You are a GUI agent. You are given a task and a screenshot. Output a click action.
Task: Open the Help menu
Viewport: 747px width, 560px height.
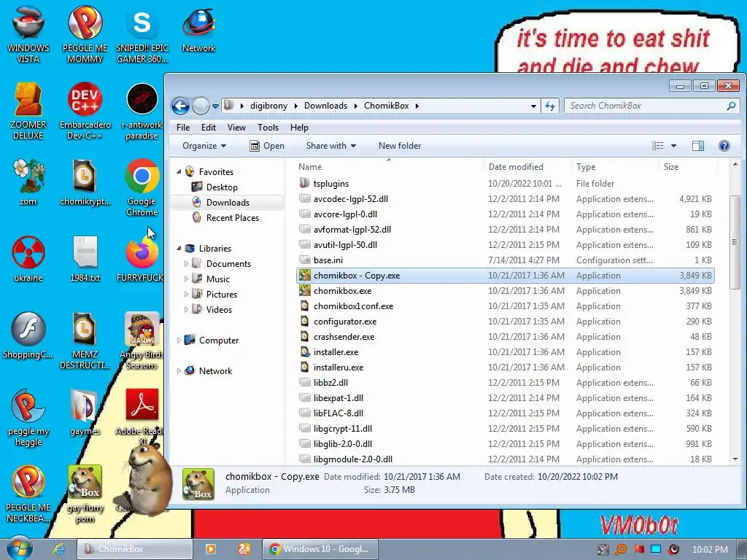(299, 128)
